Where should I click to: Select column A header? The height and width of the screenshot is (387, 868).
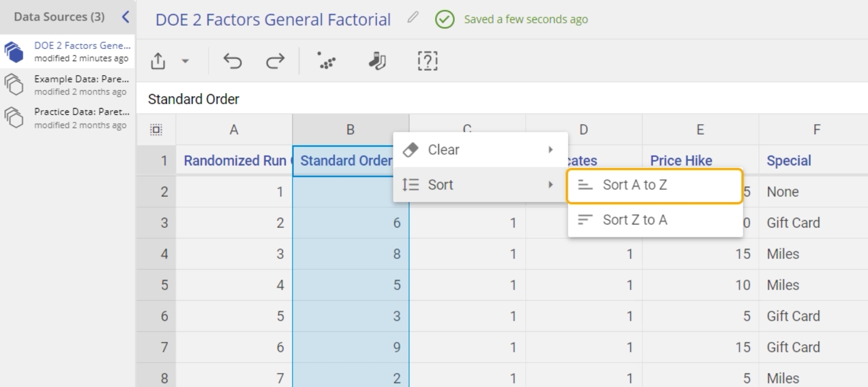pyautogui.click(x=234, y=129)
